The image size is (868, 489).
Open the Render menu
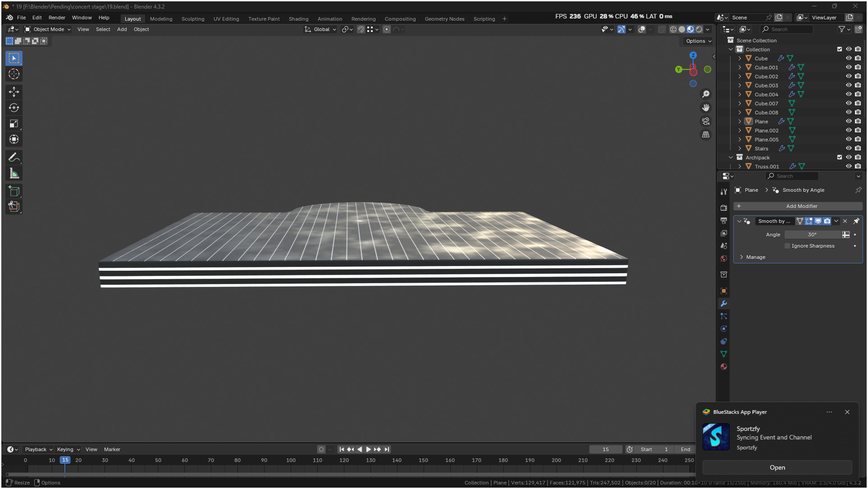pos(57,18)
